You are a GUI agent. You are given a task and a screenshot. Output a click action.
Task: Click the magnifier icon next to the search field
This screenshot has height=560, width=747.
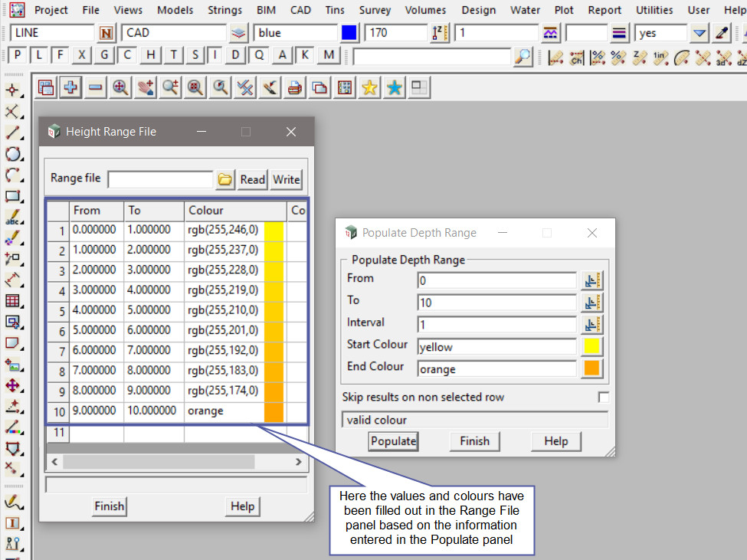coord(523,56)
